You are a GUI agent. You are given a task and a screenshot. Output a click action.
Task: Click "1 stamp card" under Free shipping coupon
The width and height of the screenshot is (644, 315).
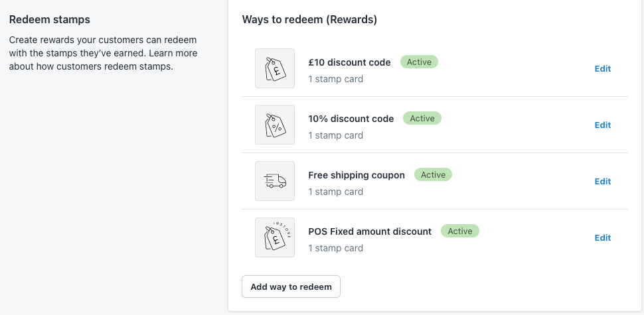coord(335,192)
